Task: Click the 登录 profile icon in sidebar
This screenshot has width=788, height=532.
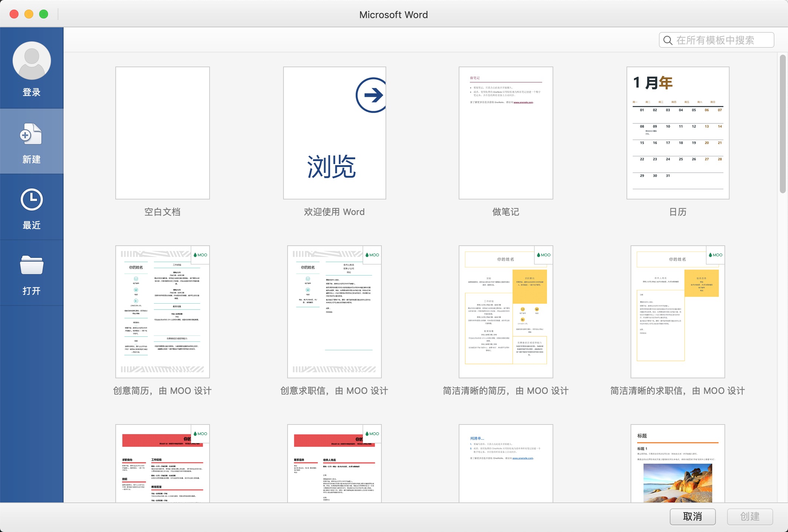Action: click(32, 60)
